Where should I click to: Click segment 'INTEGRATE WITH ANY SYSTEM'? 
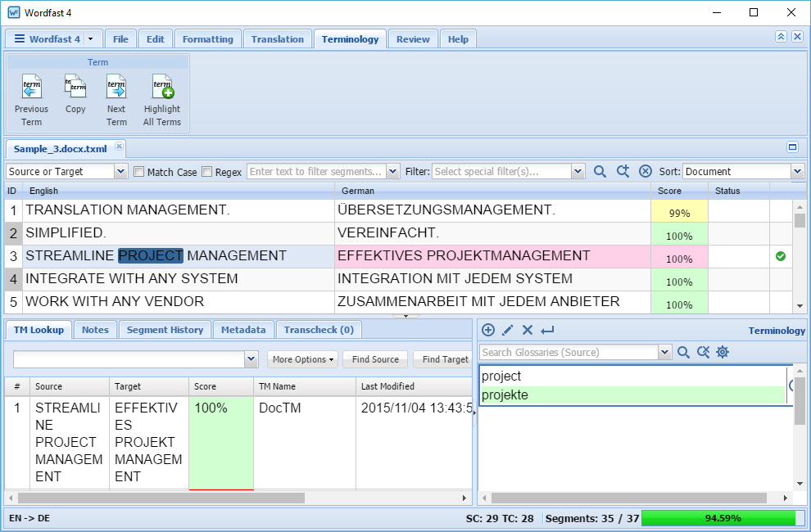(x=179, y=279)
